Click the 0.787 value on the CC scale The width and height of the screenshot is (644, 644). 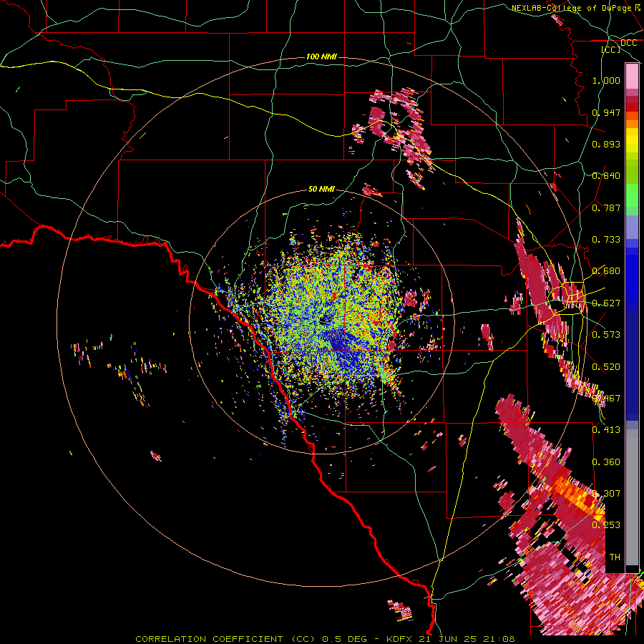pos(606,208)
